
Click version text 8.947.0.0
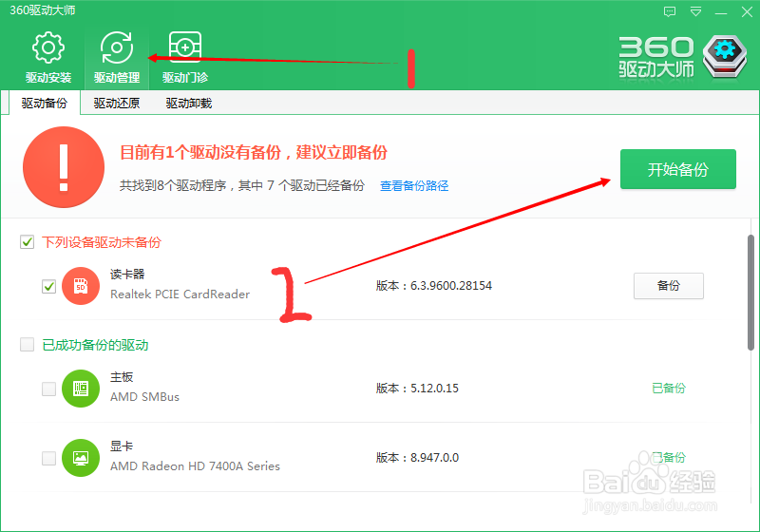[434, 457]
